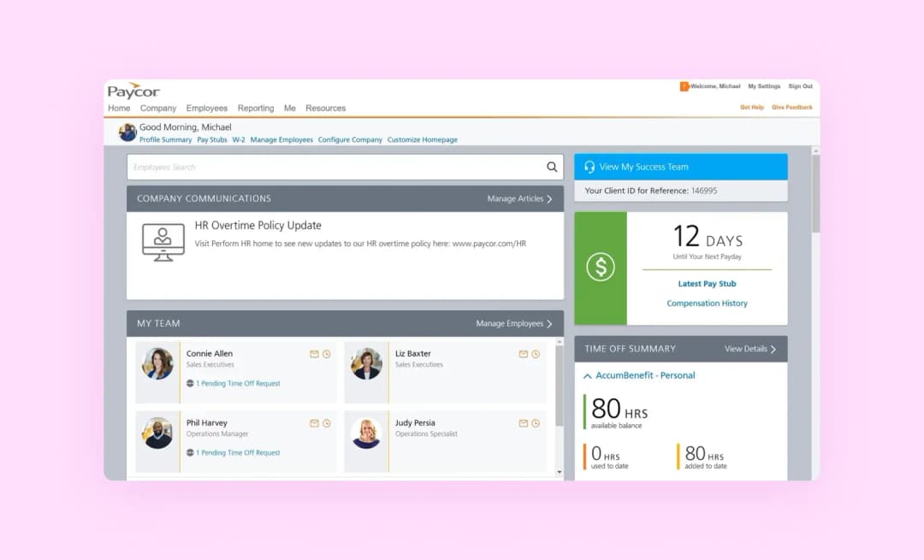This screenshot has height=560, width=924.
Task: Open Liz Baxter's profile photo
Action: coord(366,363)
